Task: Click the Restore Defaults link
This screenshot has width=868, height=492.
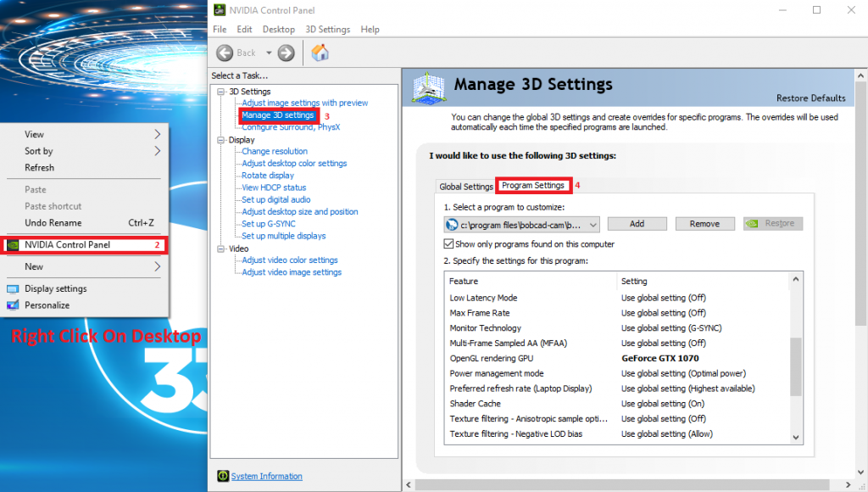Action: point(810,98)
